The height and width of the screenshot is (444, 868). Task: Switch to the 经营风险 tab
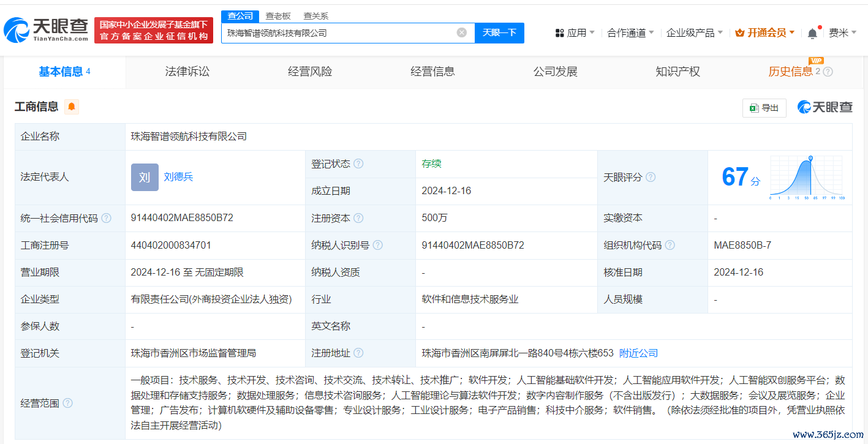(310, 72)
